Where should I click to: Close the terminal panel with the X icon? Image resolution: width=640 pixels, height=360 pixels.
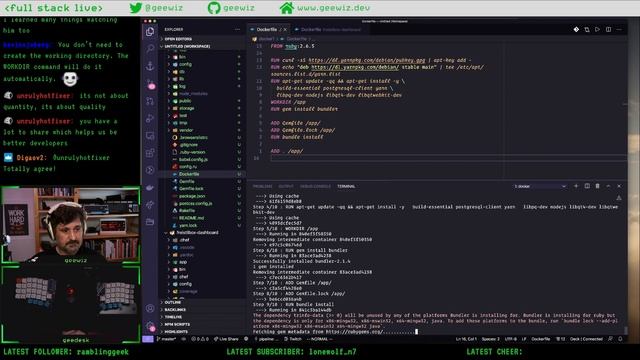[619, 186]
